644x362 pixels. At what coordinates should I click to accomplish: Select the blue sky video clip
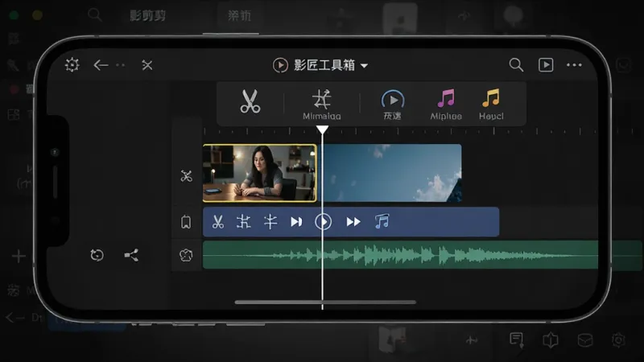tap(393, 173)
